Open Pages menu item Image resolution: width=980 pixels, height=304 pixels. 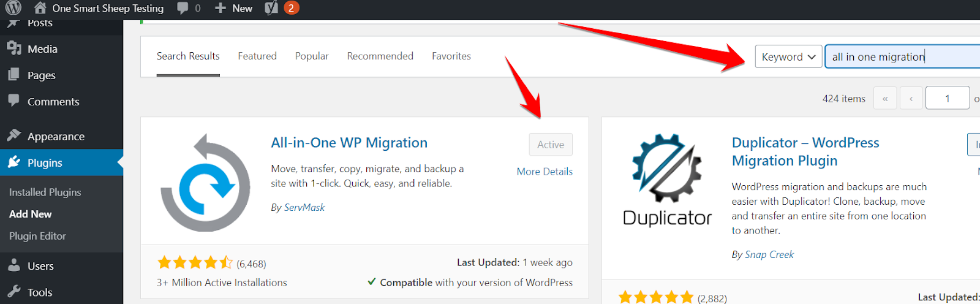pos(42,75)
